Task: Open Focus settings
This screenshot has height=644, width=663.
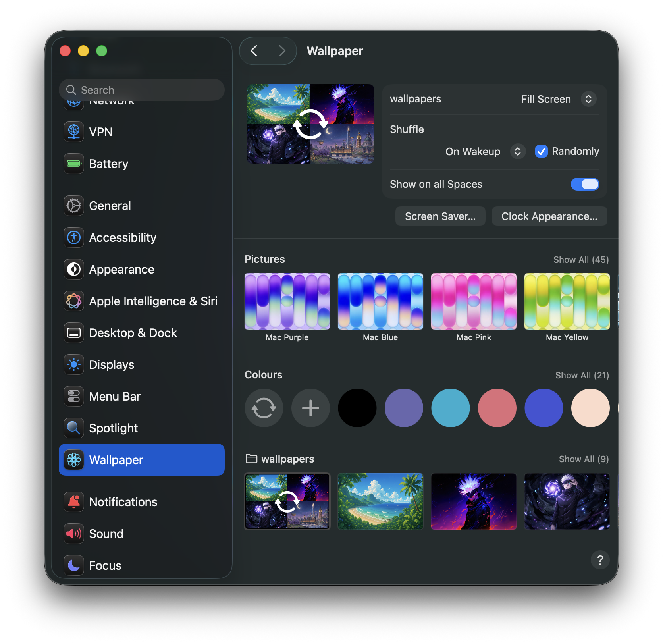Action: 142,565
